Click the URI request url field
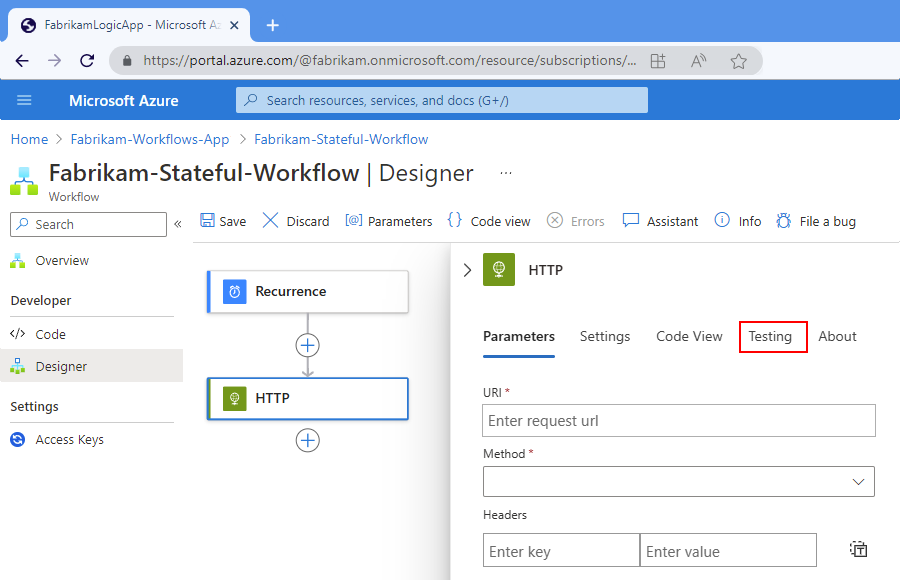Viewport: 900px width, 580px height. tap(679, 421)
